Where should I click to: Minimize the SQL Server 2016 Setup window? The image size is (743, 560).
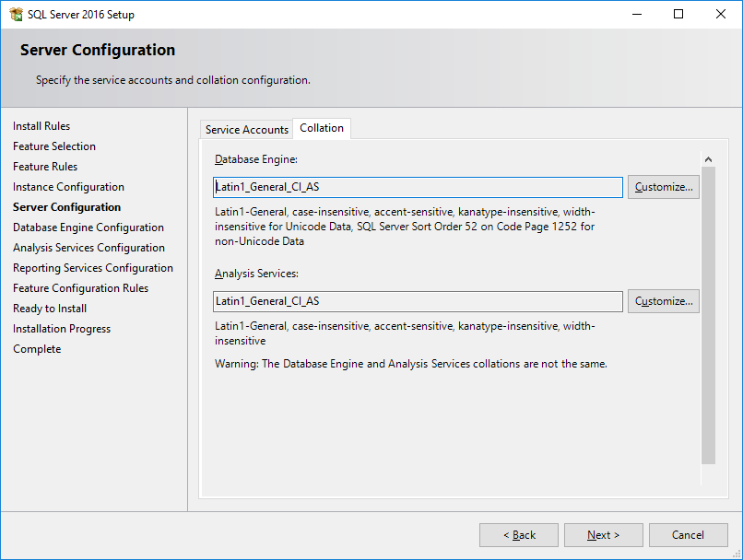(637, 14)
